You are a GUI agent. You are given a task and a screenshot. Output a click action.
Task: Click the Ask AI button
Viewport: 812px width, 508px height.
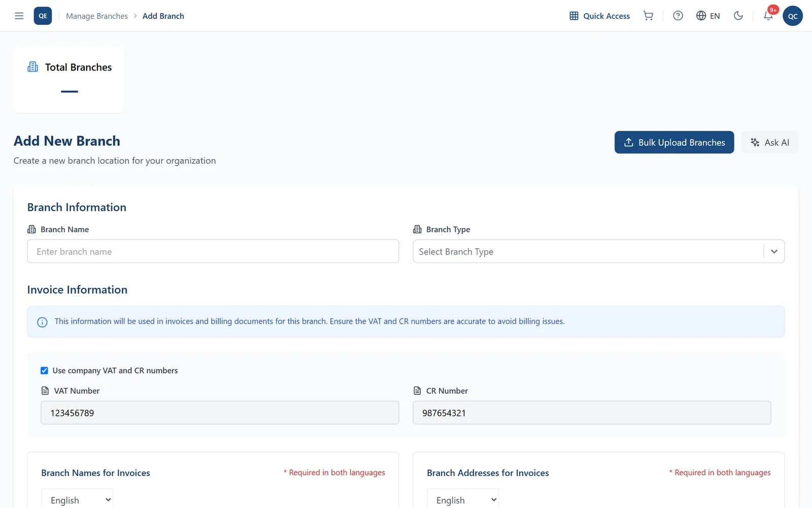770,142
